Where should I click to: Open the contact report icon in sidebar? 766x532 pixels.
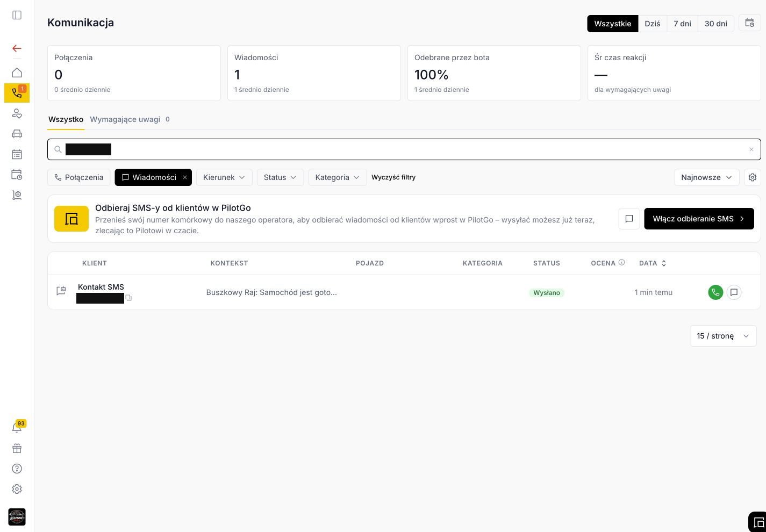pos(17,195)
